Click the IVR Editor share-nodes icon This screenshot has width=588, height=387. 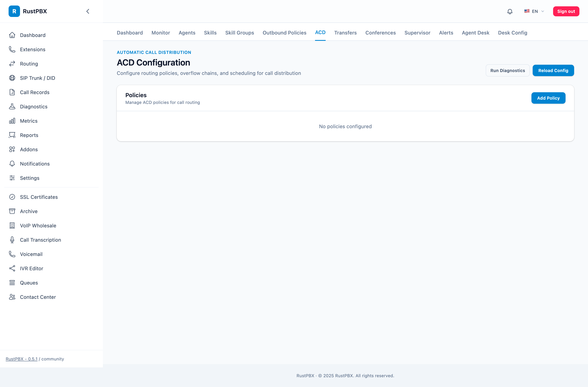[12, 268]
